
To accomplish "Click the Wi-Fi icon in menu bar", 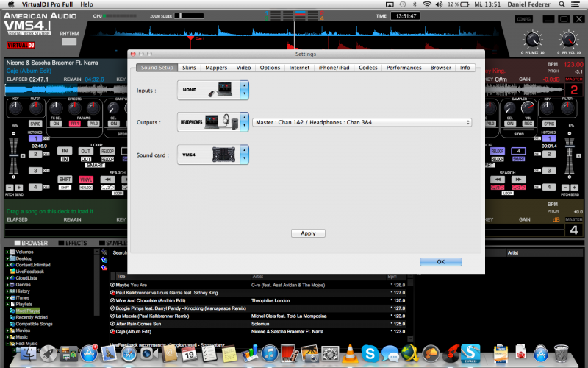I will [x=427, y=4].
